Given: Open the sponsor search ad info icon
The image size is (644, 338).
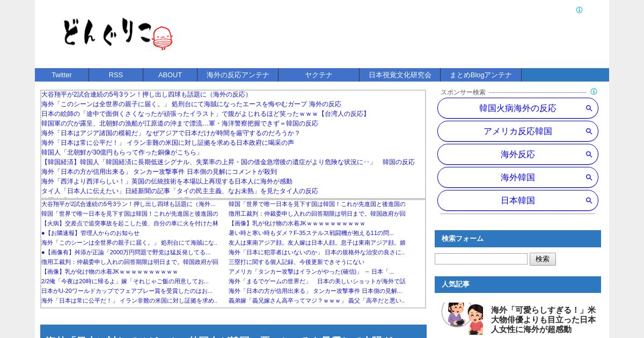Looking at the screenshot, I should point(594,92).
